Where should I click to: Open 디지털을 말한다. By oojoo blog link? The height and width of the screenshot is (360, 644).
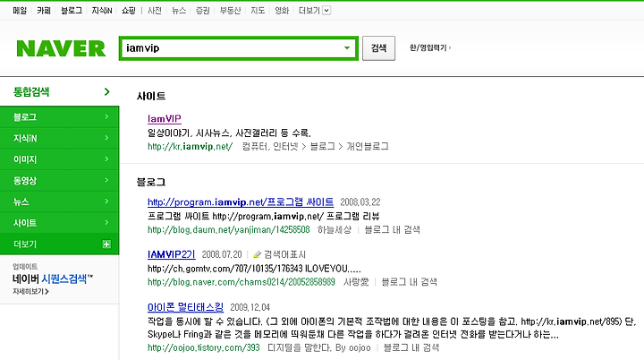tap(319, 347)
